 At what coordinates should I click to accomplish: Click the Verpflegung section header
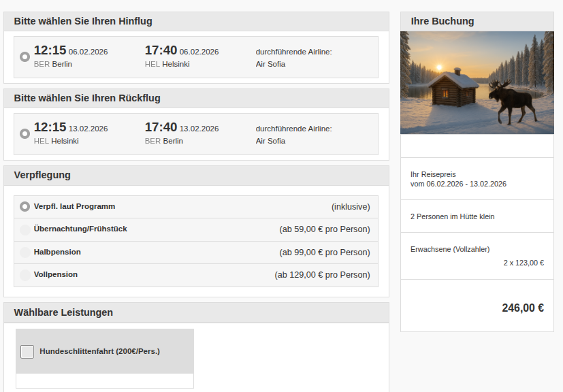tap(42, 175)
